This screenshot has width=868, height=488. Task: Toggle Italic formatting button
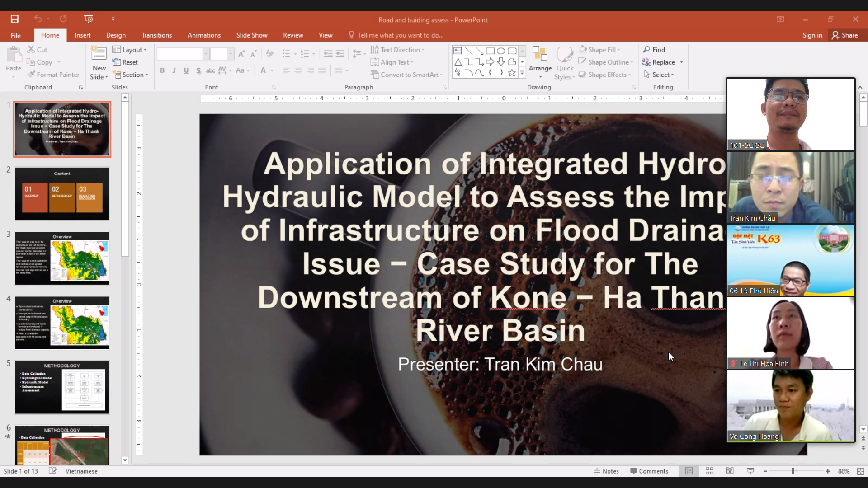174,70
